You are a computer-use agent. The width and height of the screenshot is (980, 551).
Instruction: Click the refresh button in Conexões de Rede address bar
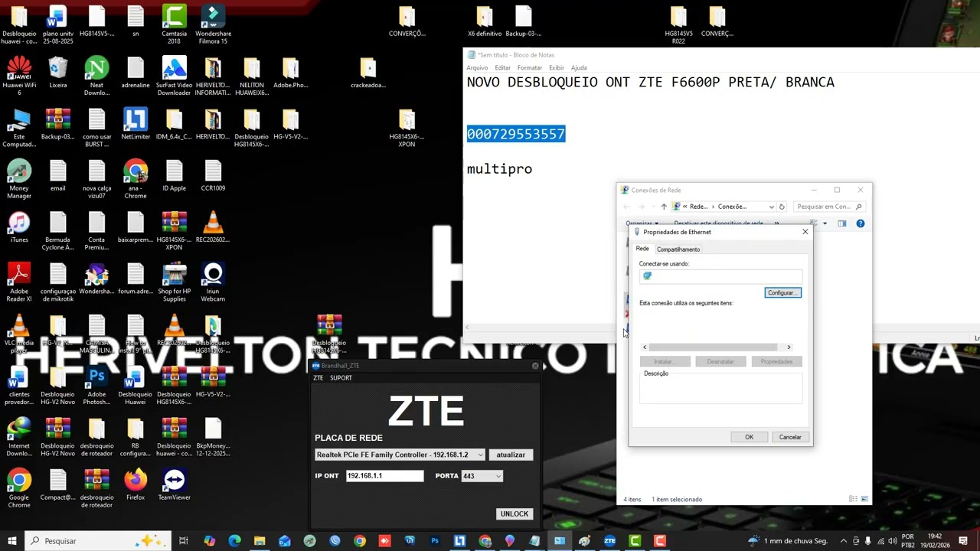point(782,207)
